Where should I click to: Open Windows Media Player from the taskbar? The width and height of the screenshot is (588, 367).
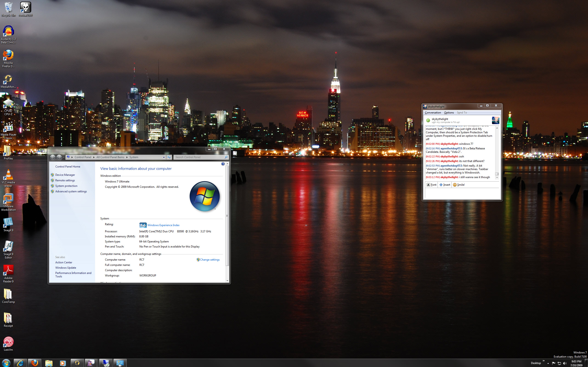(62, 363)
